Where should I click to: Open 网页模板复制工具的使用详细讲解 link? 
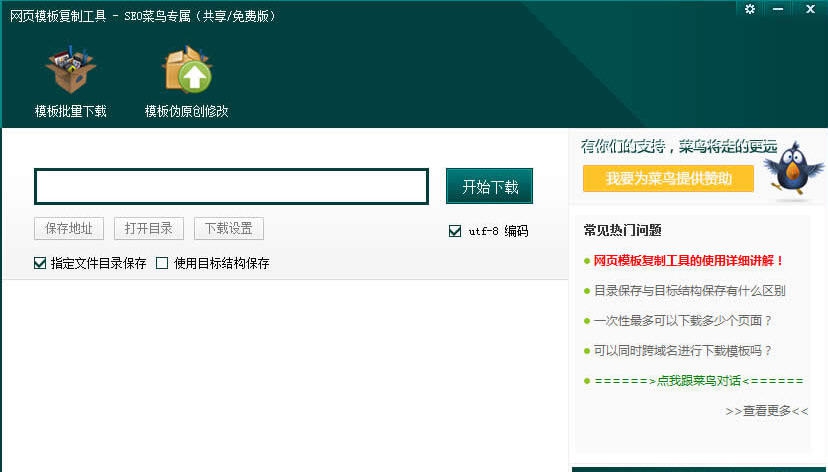pyautogui.click(x=689, y=260)
